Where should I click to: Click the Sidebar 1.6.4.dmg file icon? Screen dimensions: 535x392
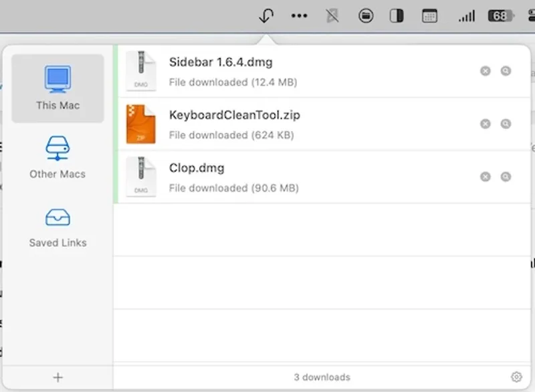[x=141, y=71]
